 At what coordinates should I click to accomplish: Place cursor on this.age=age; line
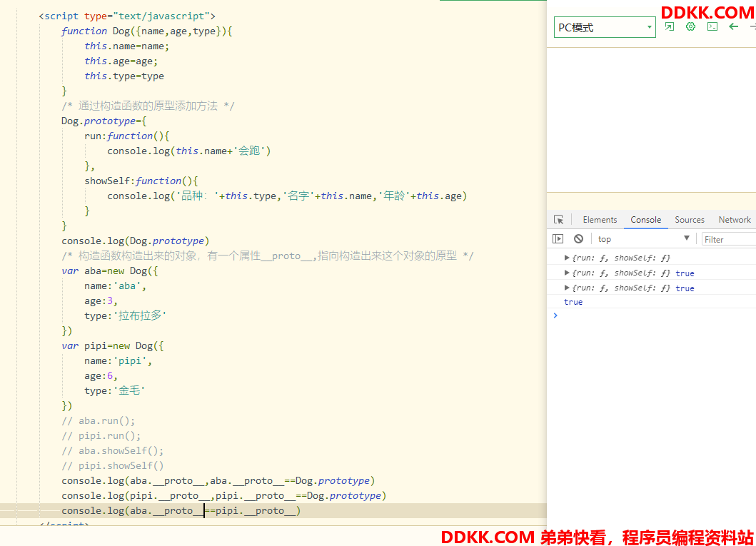tap(121, 61)
